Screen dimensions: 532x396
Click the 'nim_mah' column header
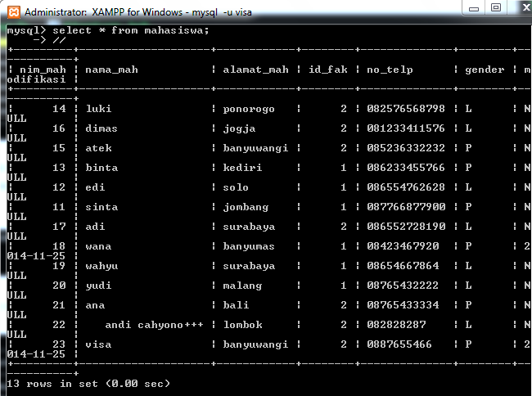(x=43, y=70)
